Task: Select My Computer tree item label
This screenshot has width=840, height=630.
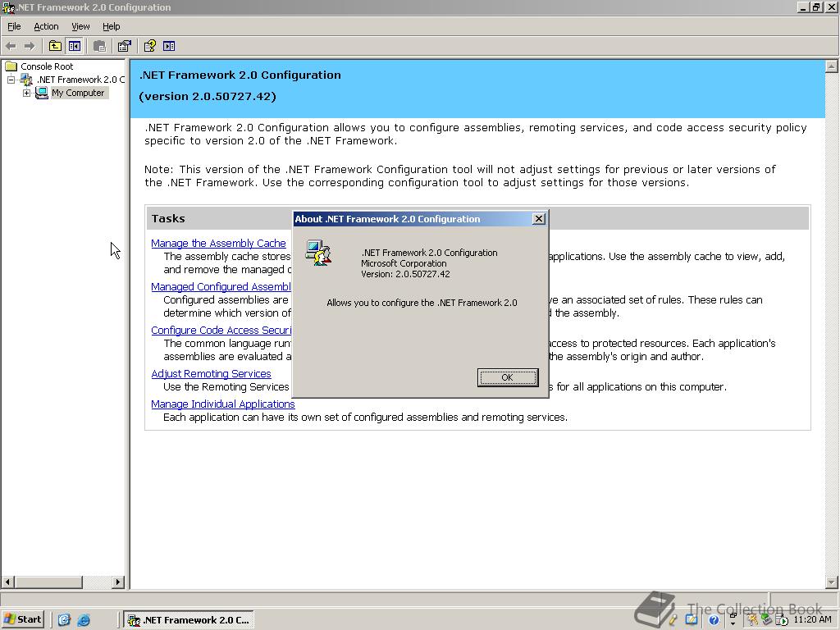Action: tap(78, 93)
